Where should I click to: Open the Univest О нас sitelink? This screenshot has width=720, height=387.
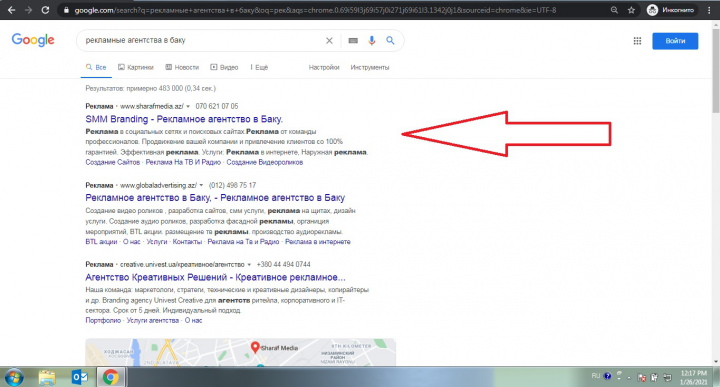coord(193,320)
